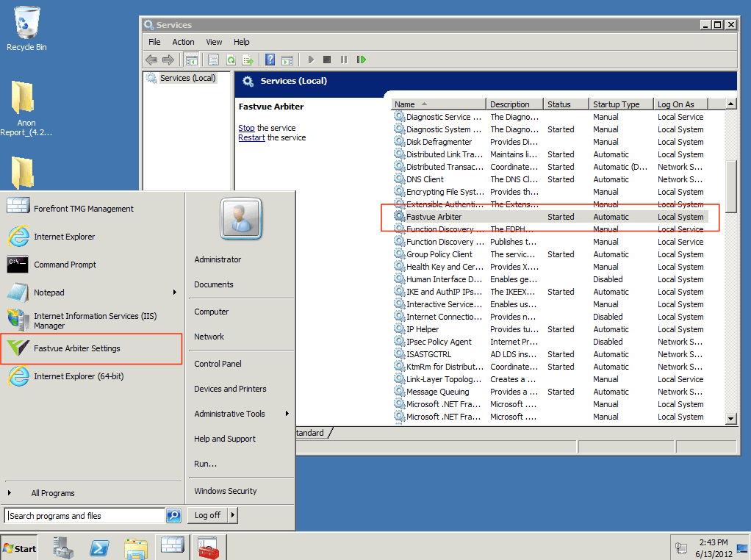Select Services (Local) tree node
This screenshot has width=751, height=560.
point(187,78)
